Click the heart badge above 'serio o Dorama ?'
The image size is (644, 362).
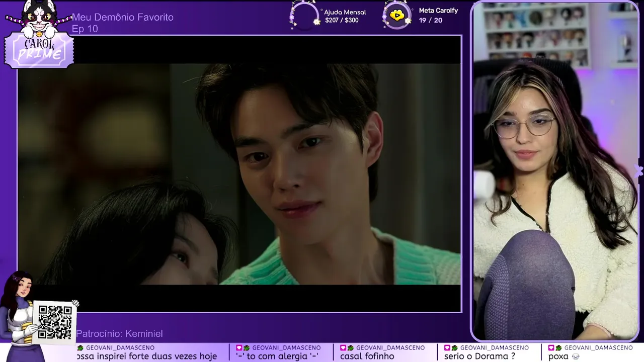(x=447, y=348)
